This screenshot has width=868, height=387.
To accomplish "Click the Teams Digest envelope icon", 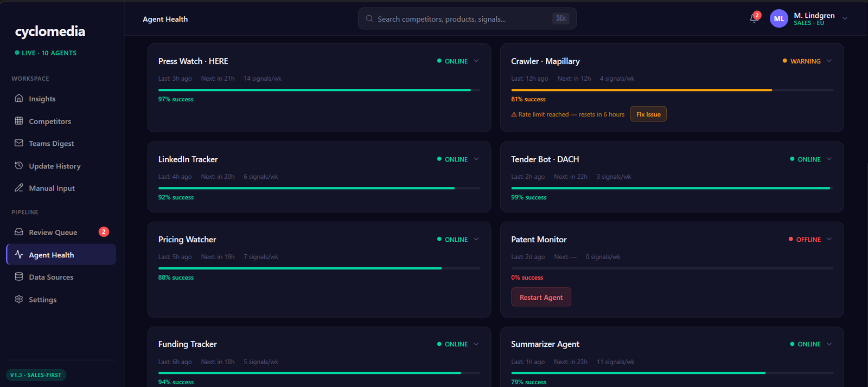I will click(19, 143).
